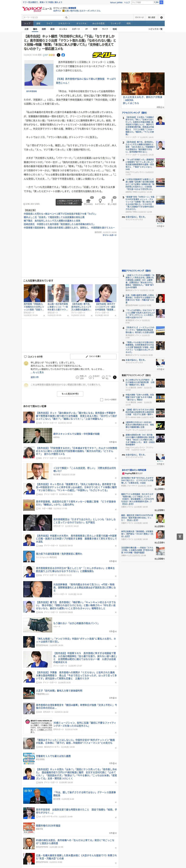The height and width of the screenshot is (868, 186).
Task: Open the デイリー publisher logo
Action: pyautogui.click(x=104, y=55)
